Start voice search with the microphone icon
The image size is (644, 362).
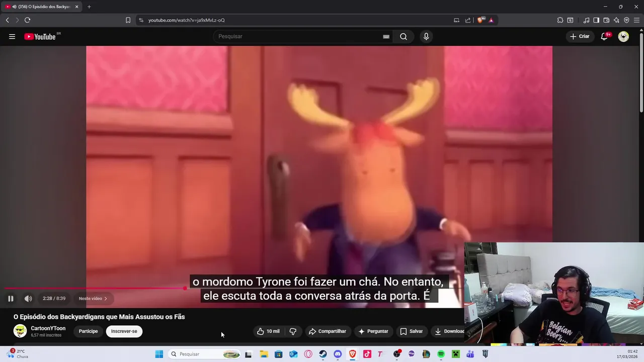point(426,36)
